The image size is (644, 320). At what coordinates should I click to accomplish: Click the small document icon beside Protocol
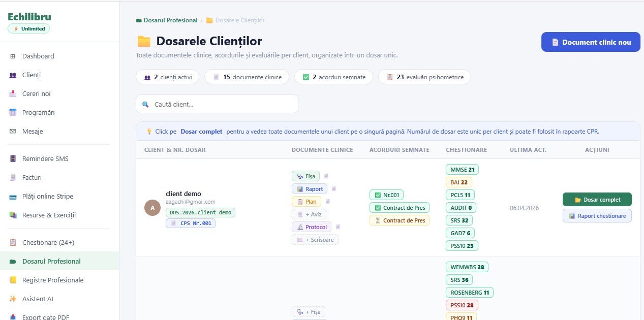[338, 227]
